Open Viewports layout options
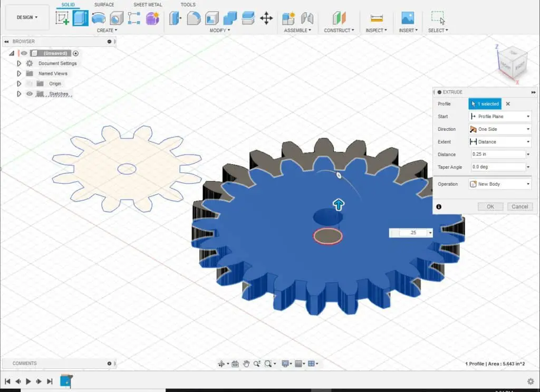The height and width of the screenshot is (392, 540). 311,364
